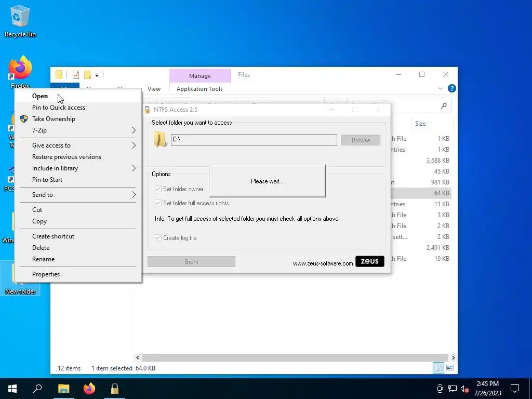Screen dimensions: 532x399
Task: Click the folder path input field
Action: coord(254,140)
